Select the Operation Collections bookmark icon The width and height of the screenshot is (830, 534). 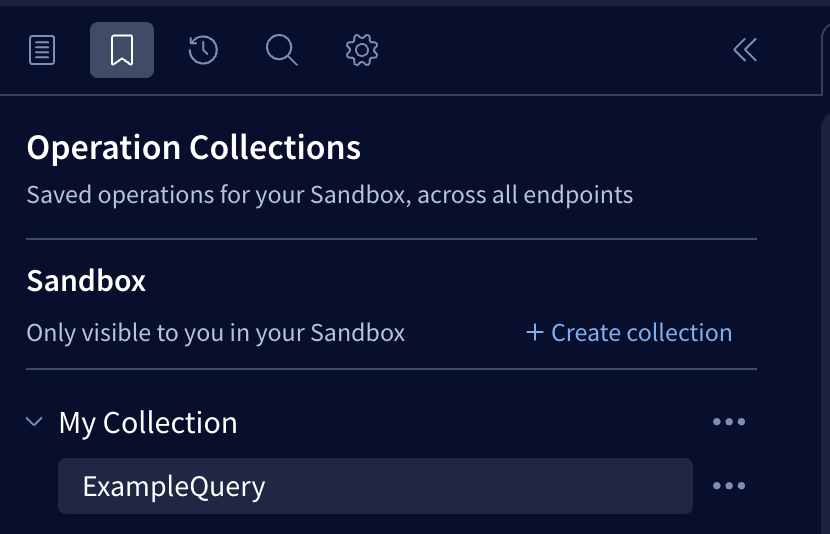(122, 50)
